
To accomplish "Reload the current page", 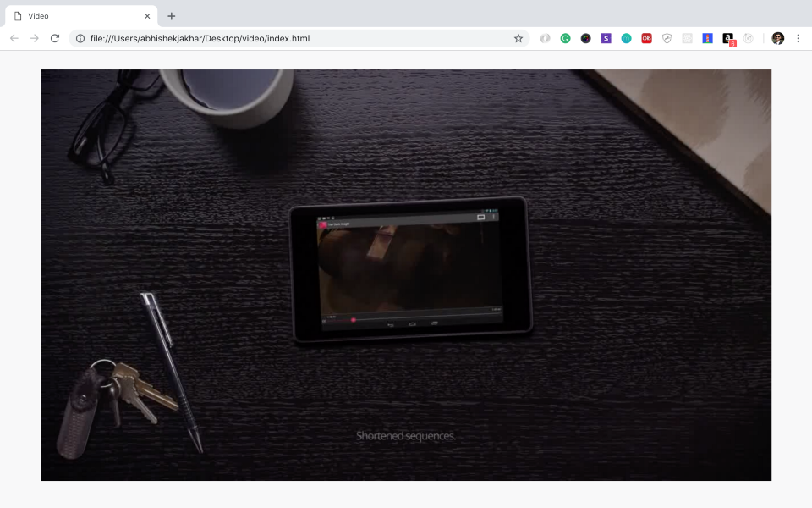I will [55, 38].
